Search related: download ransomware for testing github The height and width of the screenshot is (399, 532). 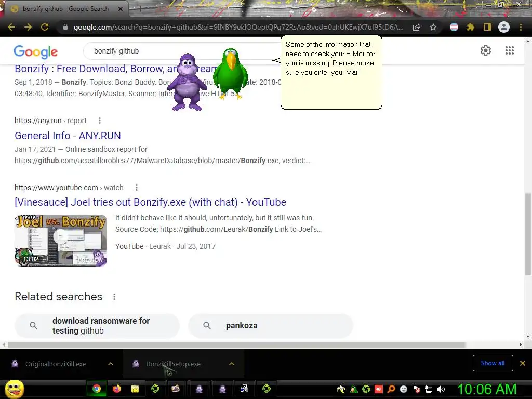[97, 326]
